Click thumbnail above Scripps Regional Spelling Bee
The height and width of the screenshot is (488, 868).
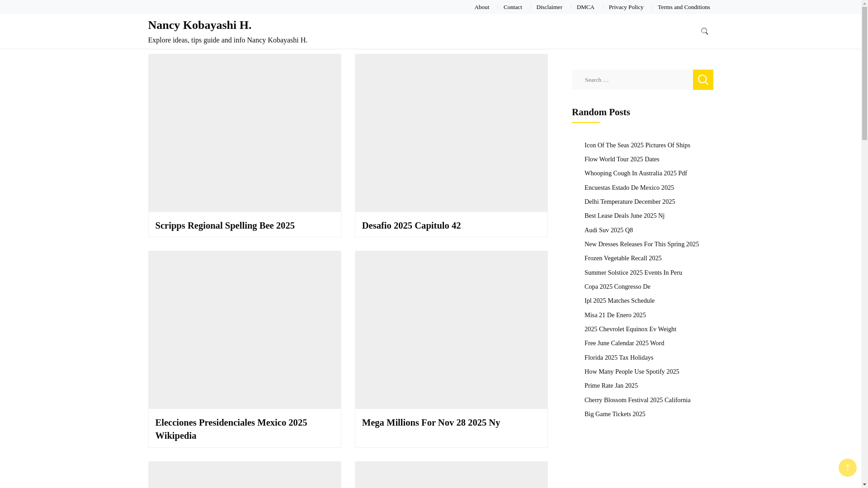(245, 133)
